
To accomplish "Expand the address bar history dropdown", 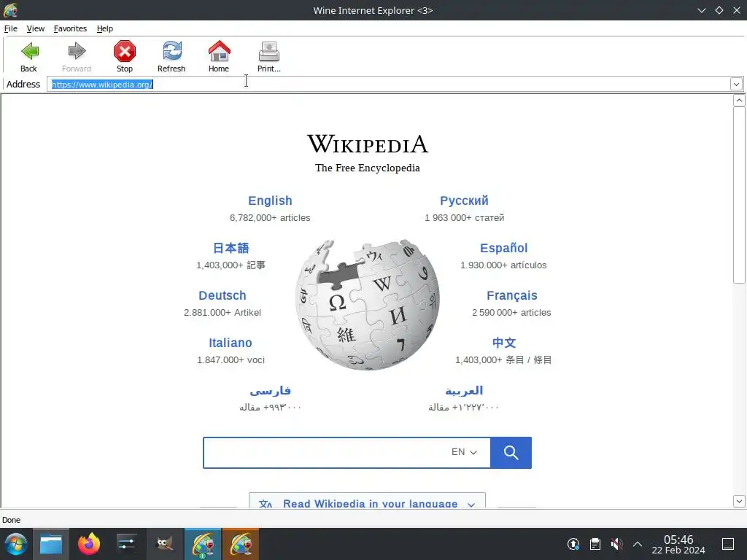I will [736, 85].
